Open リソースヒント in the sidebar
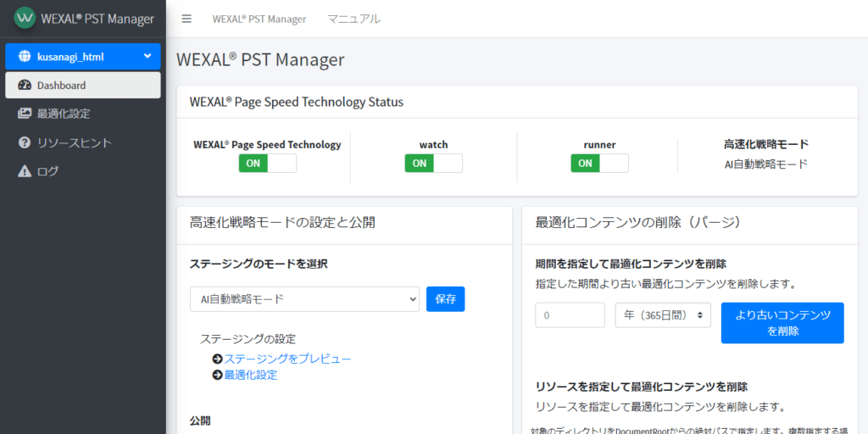This screenshot has width=868, height=434. (x=83, y=142)
